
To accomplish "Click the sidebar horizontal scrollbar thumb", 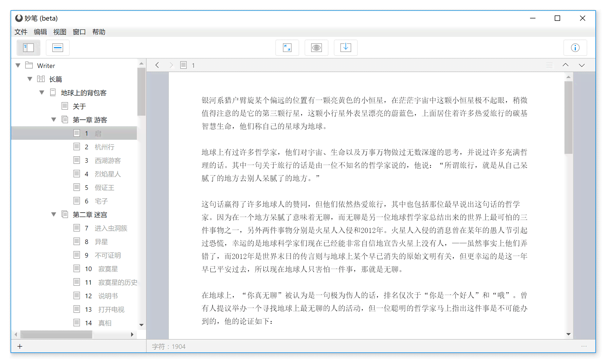I will (x=56, y=334).
